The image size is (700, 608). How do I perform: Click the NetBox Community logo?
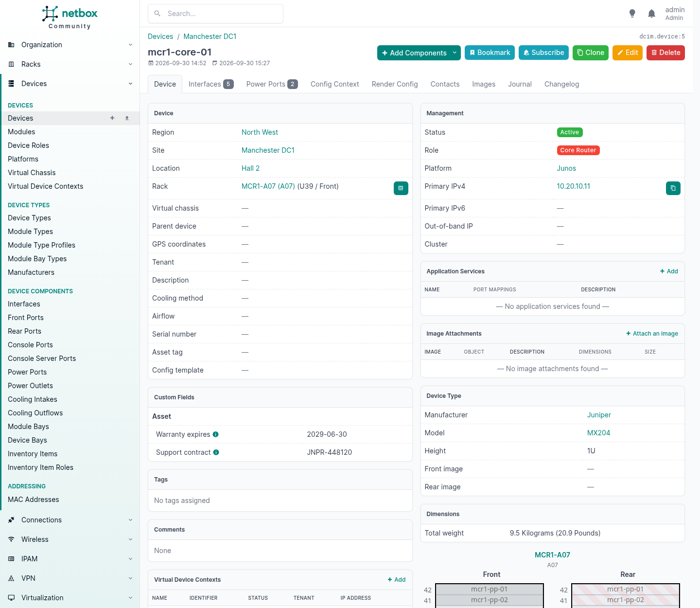click(70, 18)
